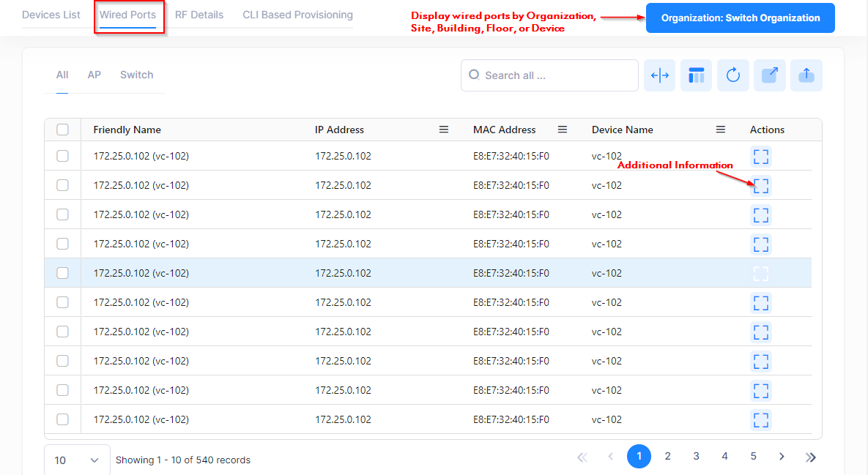
Task: Click Showing 1 - 10 of 540 records
Action: (182, 460)
